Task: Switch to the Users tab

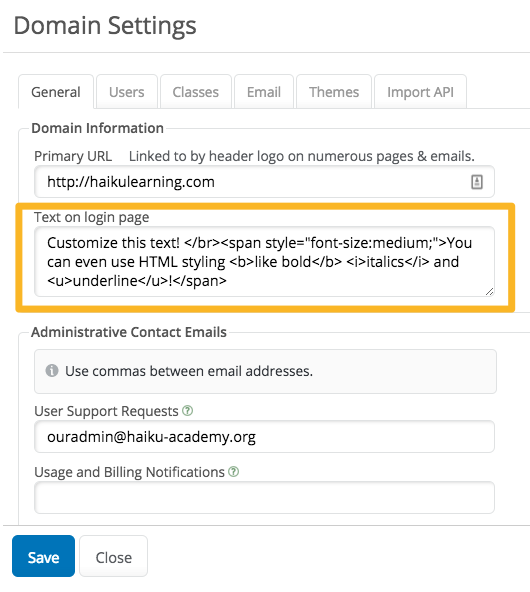Action: [x=127, y=92]
